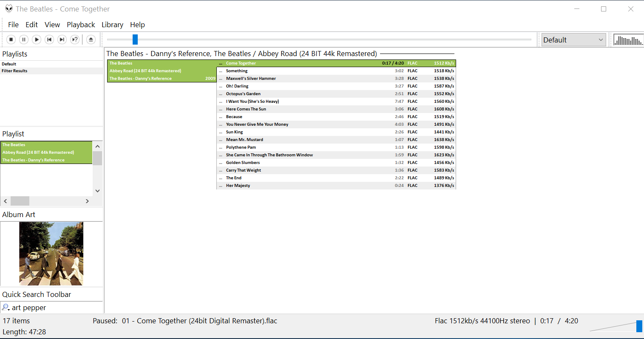
Task: Click the down chevron on the playlist scrollbar
Action: pos(97,191)
